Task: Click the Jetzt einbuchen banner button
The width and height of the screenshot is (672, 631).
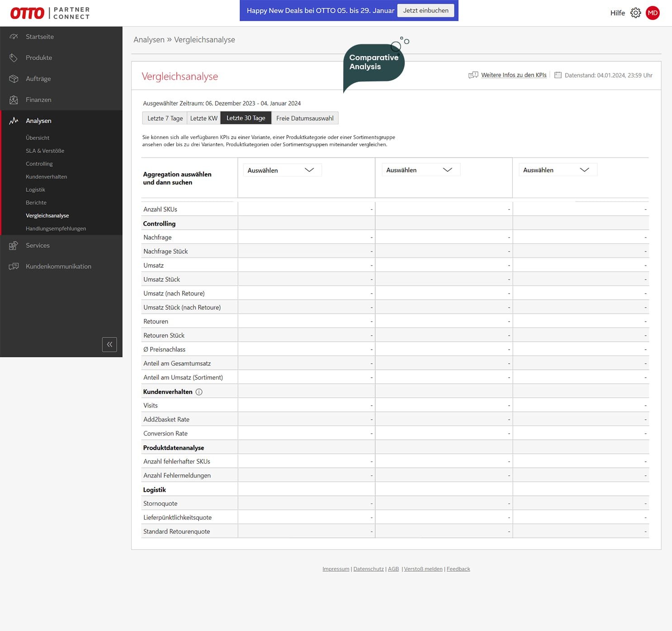Action: [x=426, y=10]
